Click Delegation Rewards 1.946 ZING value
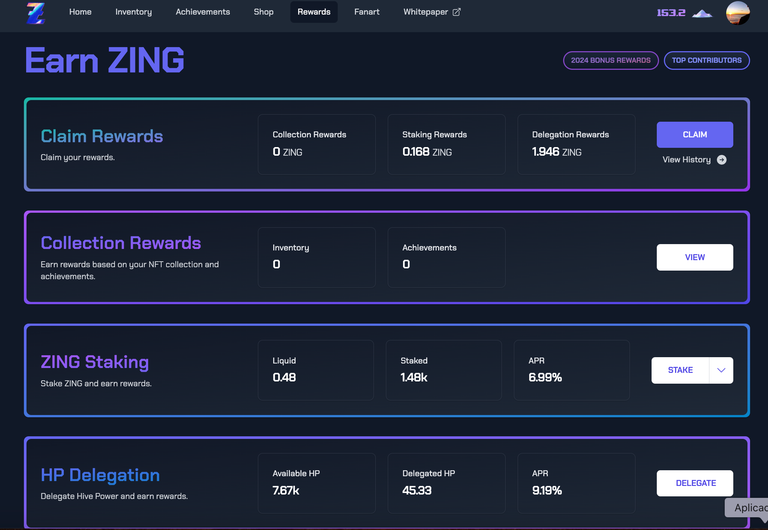Screen dimensions: 768x530 tap(557, 152)
